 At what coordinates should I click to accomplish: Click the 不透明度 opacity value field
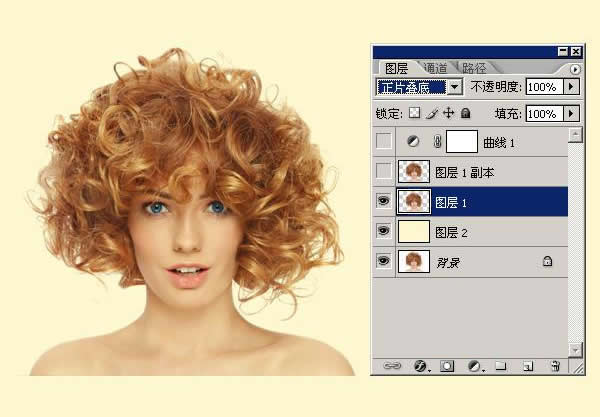543,87
